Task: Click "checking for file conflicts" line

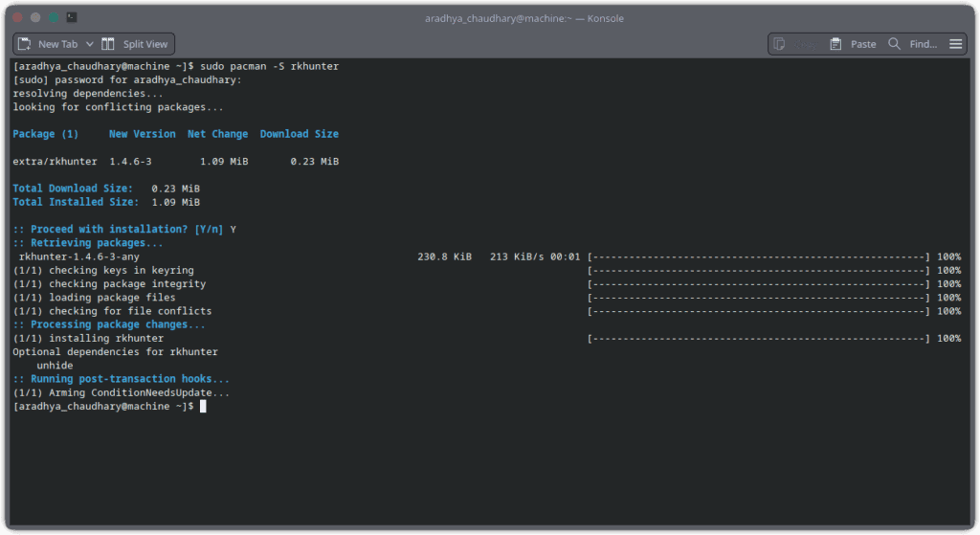Action: tap(130, 311)
